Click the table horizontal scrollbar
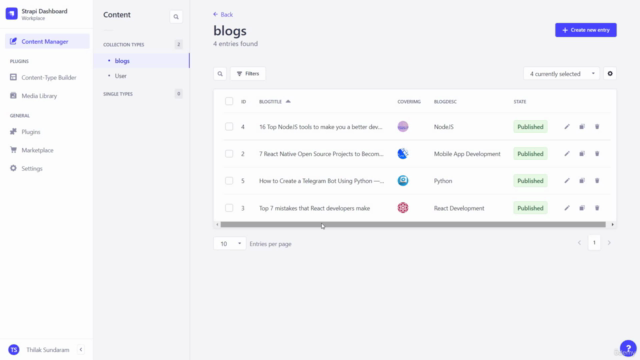Viewport: 640px width, 360px height. pos(413,224)
